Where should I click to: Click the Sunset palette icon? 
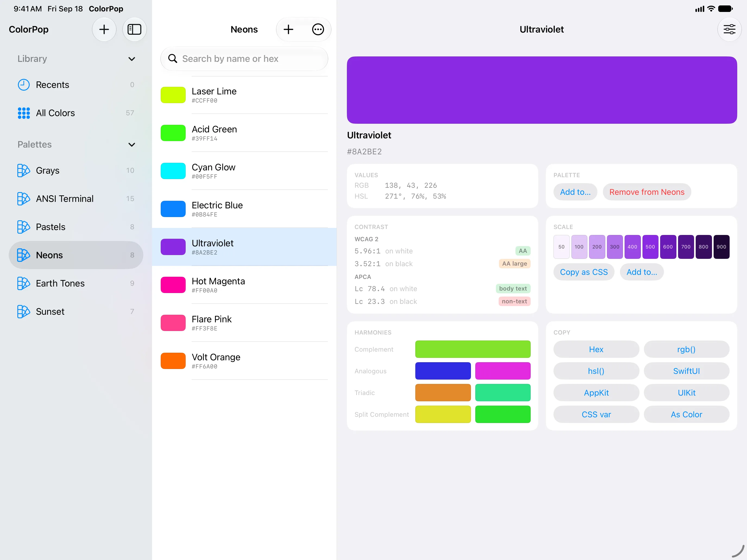coord(24,312)
